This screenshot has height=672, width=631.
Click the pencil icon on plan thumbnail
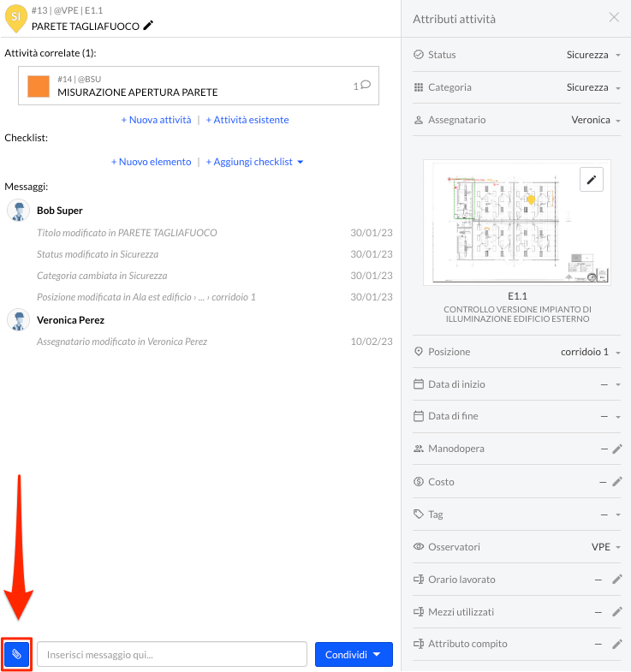[x=591, y=180]
